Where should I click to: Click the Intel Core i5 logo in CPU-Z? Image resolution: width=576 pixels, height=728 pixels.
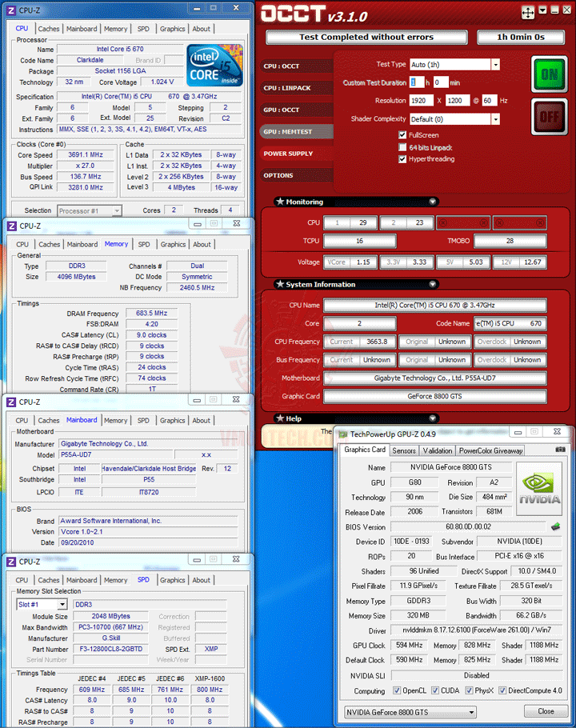(214, 66)
